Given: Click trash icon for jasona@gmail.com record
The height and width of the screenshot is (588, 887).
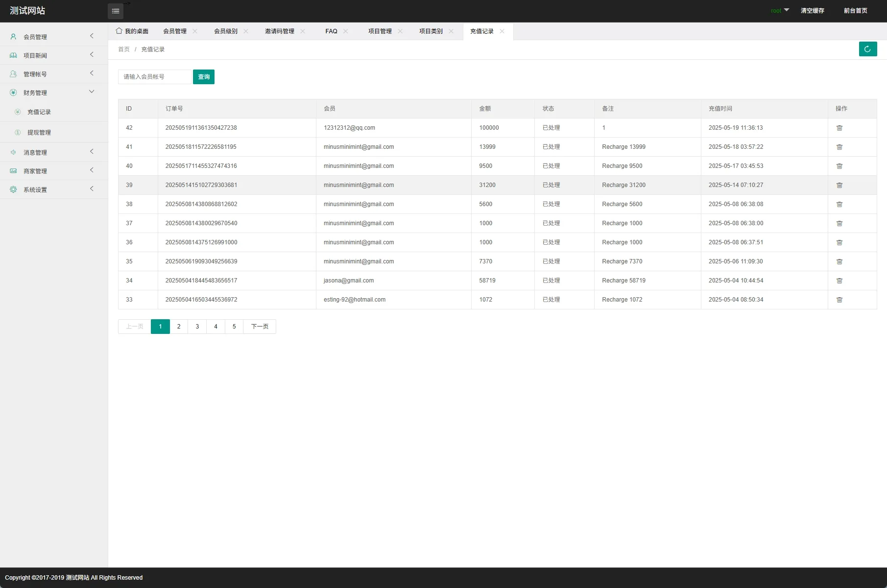Looking at the screenshot, I should [839, 281].
